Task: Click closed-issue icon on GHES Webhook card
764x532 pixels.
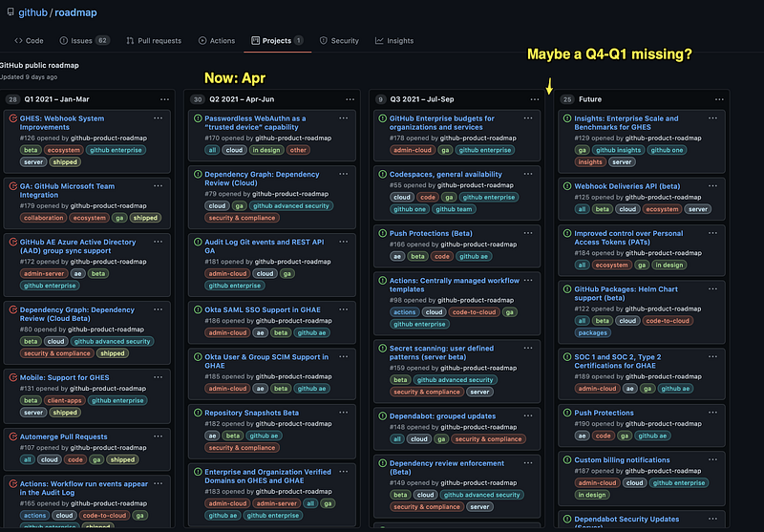Action: (13, 118)
